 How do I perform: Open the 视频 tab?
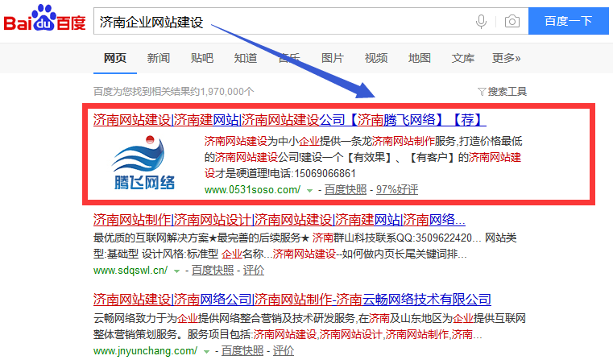[x=376, y=58]
